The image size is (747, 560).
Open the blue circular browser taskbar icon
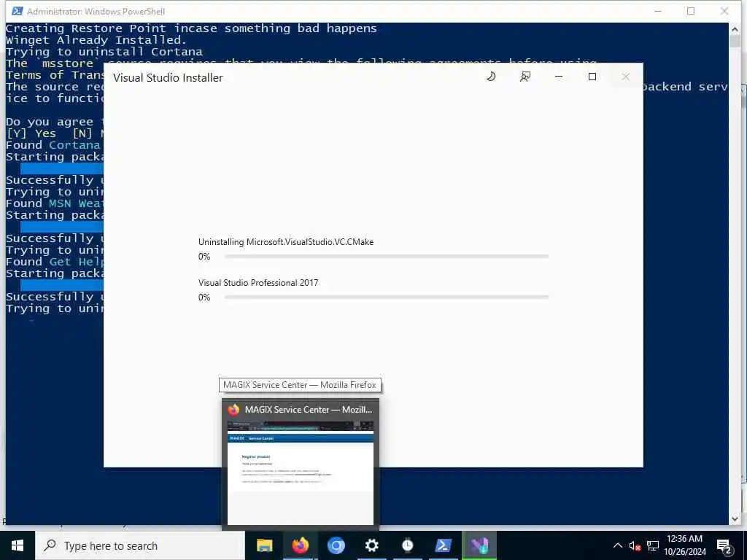(336, 545)
